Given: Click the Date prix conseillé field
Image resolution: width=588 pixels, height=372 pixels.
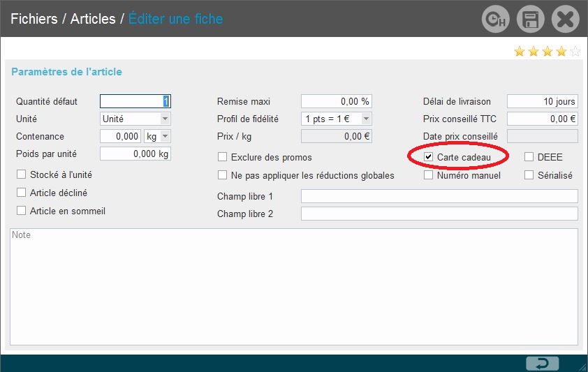Looking at the screenshot, I should [542, 136].
